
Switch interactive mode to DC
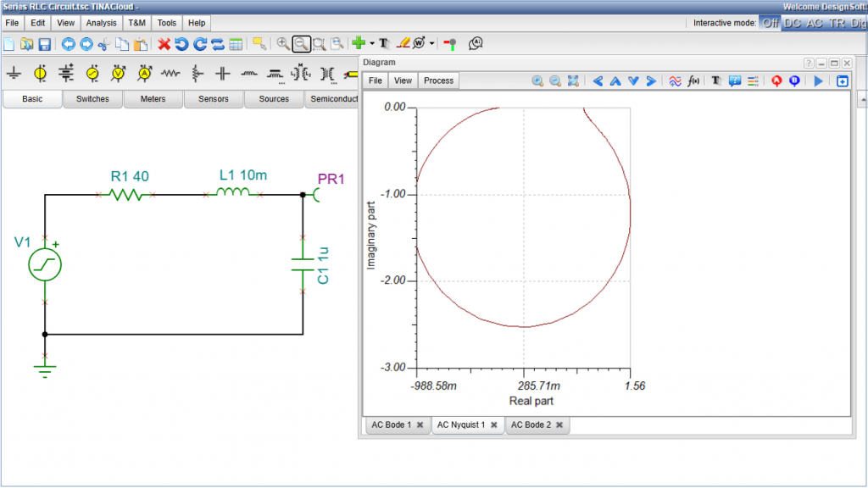793,23
